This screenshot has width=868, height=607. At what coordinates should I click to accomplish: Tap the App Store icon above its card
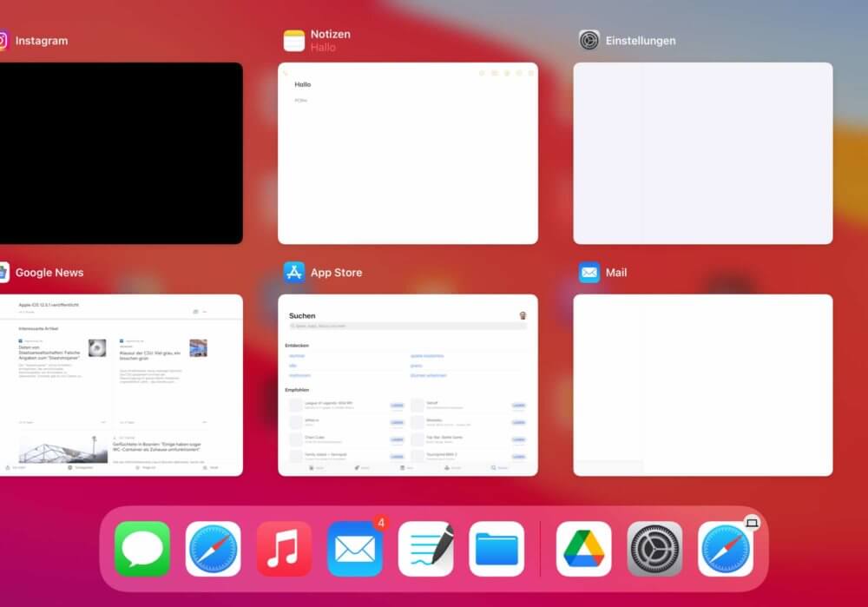[x=294, y=273]
